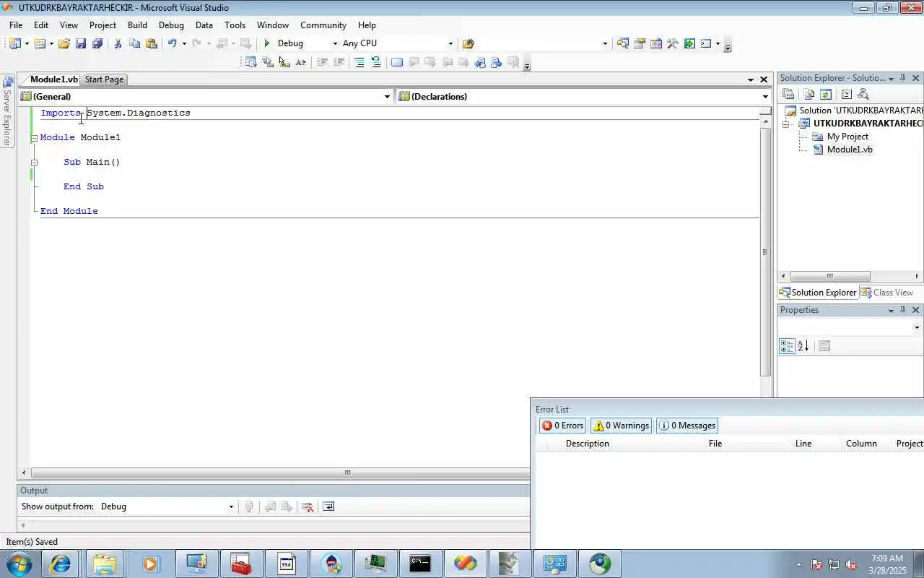
Task: Open the File menu
Action: point(16,25)
